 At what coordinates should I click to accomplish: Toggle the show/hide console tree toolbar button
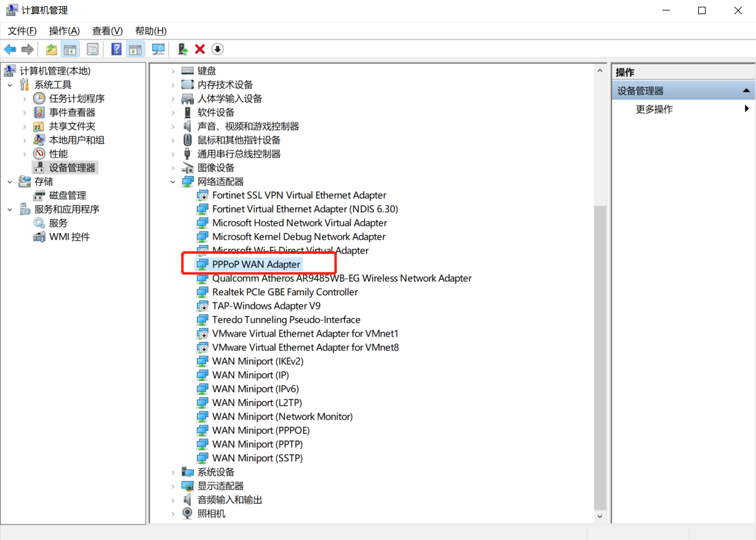coord(70,49)
